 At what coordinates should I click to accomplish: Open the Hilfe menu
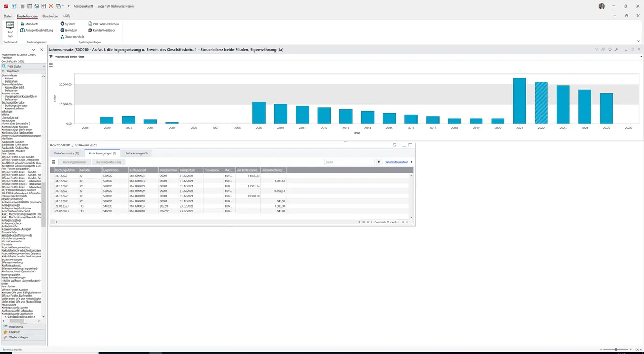(67, 16)
